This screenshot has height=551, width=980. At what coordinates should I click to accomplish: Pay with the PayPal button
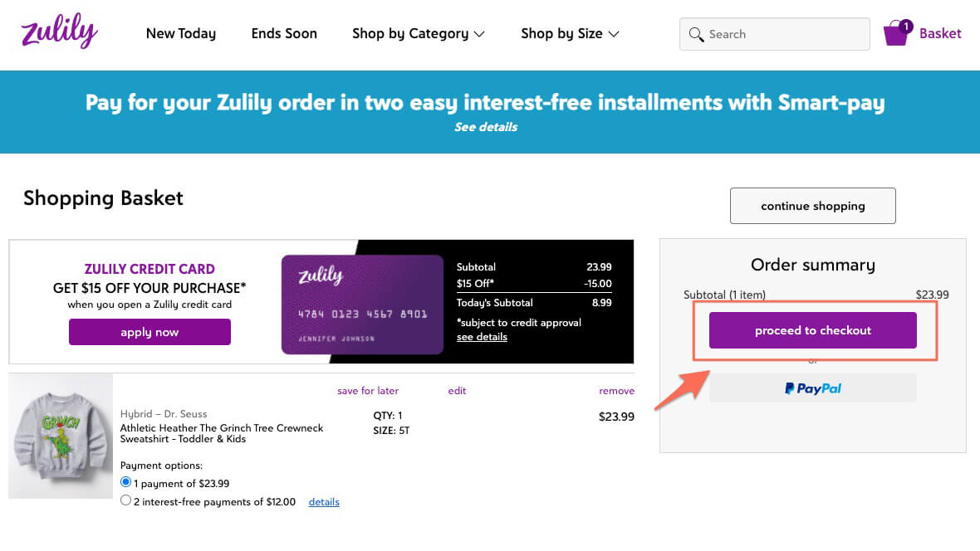tap(812, 388)
